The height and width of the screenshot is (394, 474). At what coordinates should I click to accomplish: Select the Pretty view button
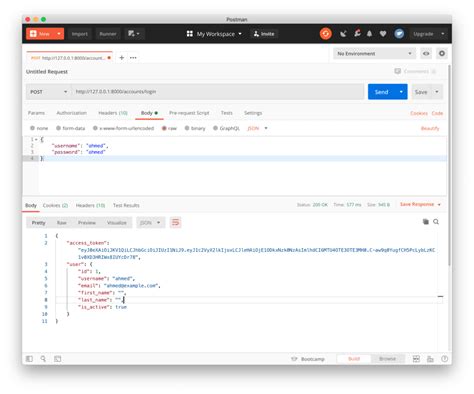[x=38, y=223]
